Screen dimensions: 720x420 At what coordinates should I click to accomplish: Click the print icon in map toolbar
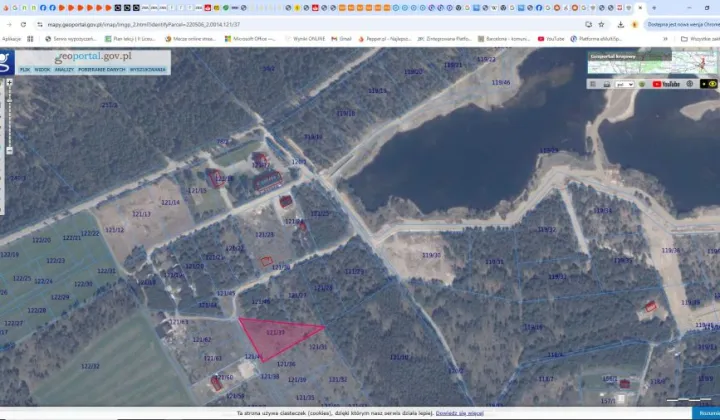click(607, 84)
